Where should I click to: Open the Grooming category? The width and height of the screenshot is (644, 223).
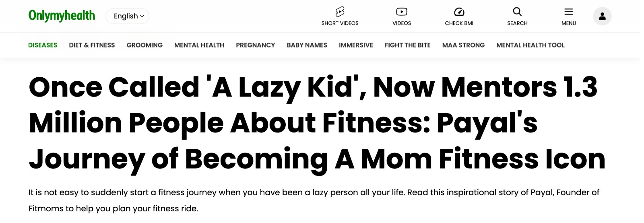click(x=144, y=45)
